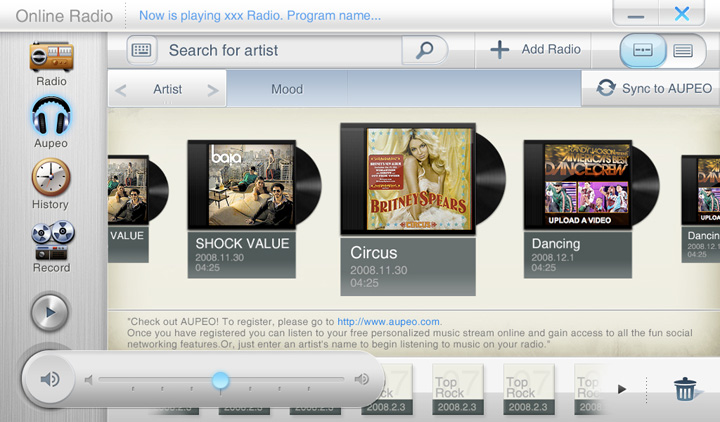This screenshot has width=720, height=422.
Task: Select the Artist tab
Action: 167,89
